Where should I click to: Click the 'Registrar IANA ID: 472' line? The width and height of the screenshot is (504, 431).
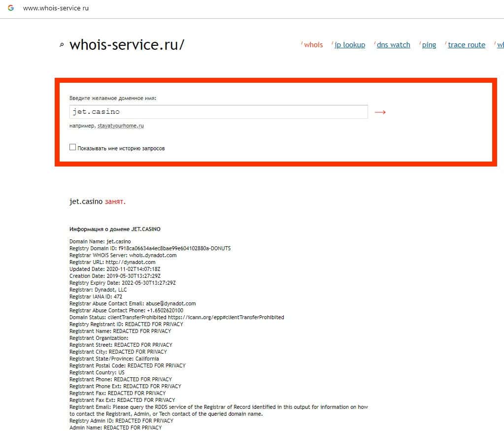pyautogui.click(x=96, y=297)
